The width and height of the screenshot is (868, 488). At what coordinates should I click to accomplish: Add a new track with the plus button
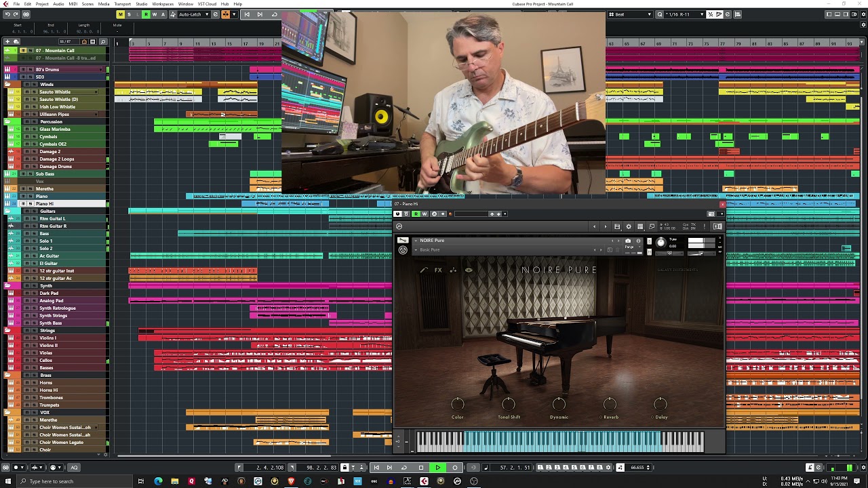pyautogui.click(x=7, y=42)
